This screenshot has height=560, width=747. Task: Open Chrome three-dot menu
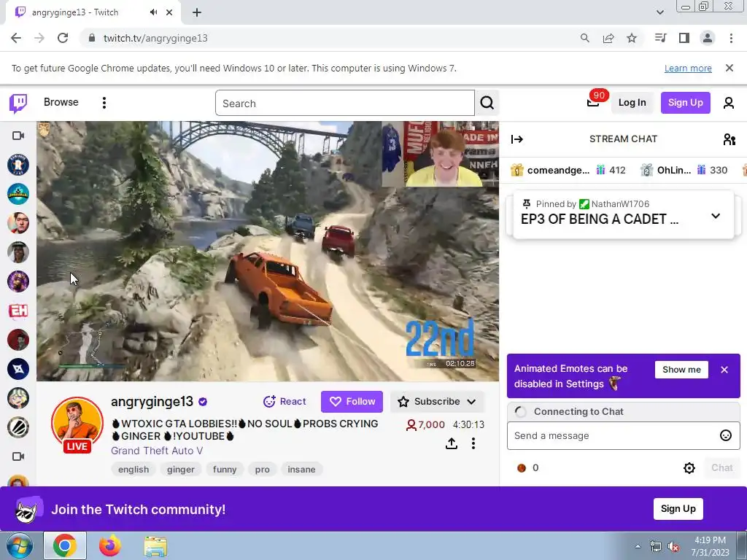tap(731, 38)
